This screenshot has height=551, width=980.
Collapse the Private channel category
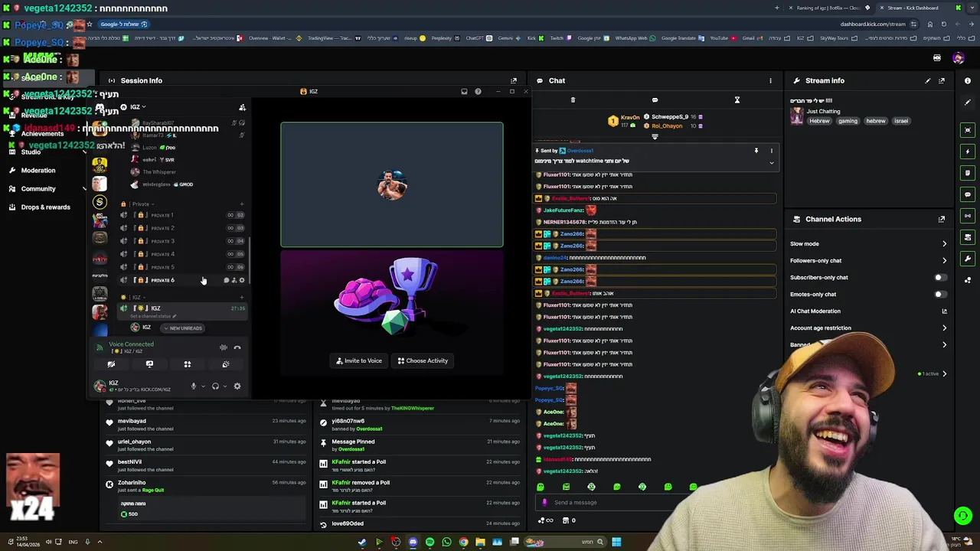[x=138, y=204]
